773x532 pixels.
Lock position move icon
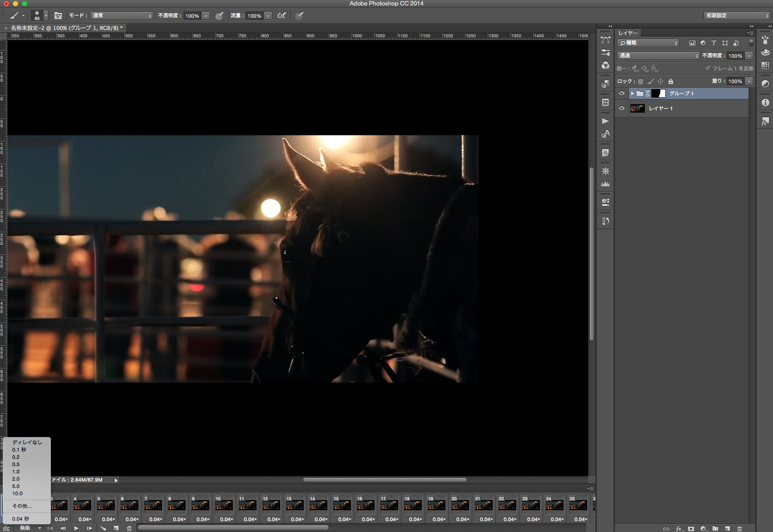click(660, 81)
